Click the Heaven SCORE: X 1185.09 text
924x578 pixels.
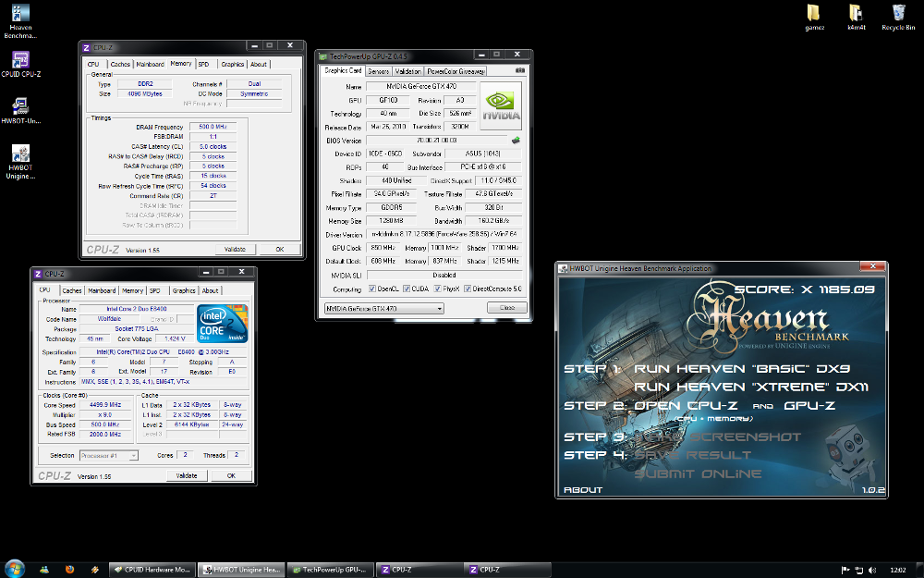pos(805,289)
